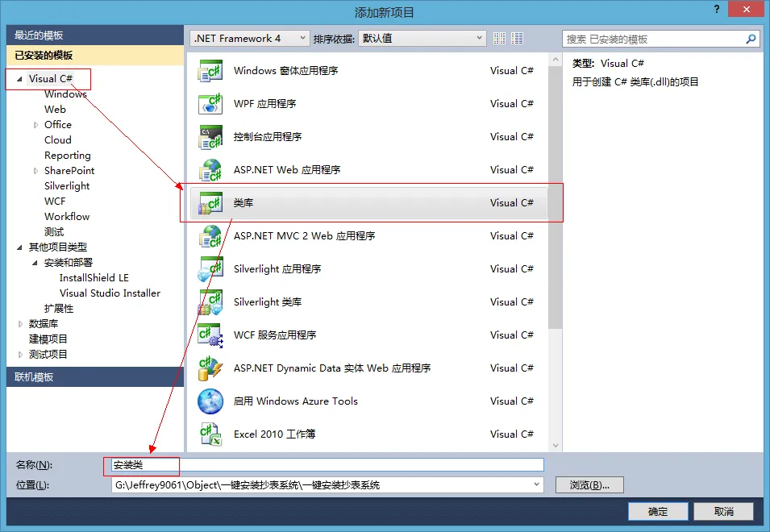Select the ASP.NET Dynamic Data template icon
Viewport: 770px width, 532px height.
pos(210,368)
